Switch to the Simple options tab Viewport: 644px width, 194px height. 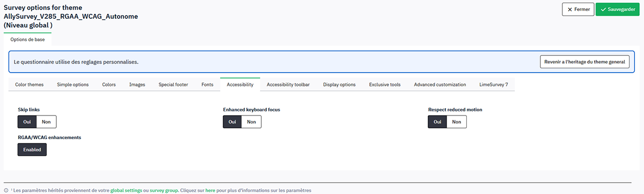[x=73, y=84]
